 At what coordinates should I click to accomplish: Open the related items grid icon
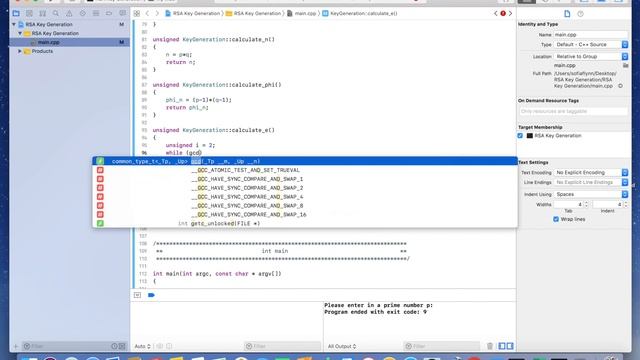137,13
